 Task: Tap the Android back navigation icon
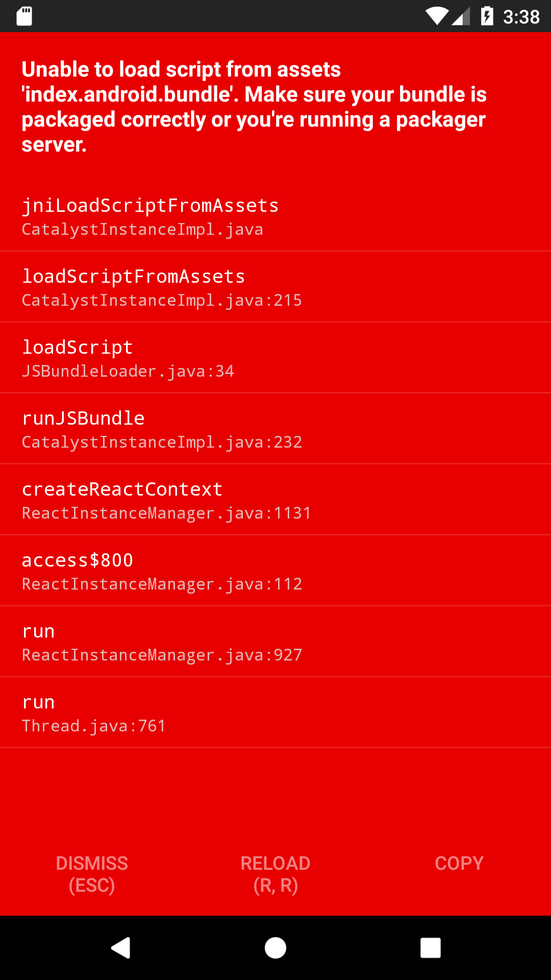coord(121,948)
